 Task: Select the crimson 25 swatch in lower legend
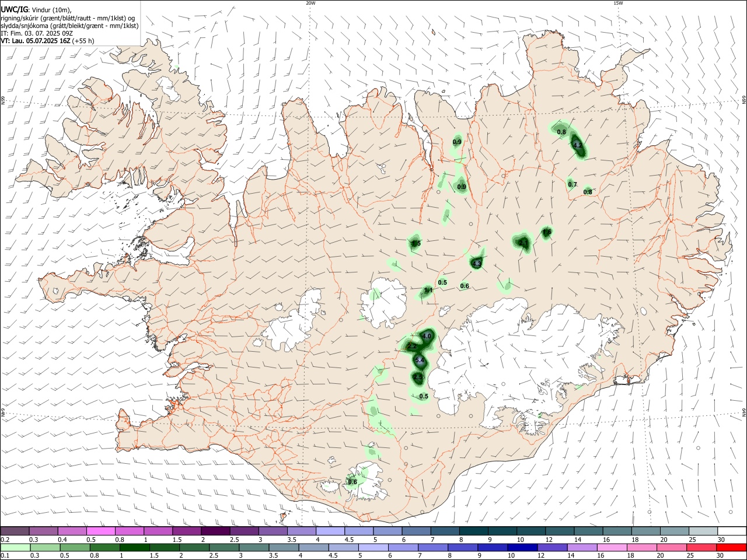coord(703,547)
